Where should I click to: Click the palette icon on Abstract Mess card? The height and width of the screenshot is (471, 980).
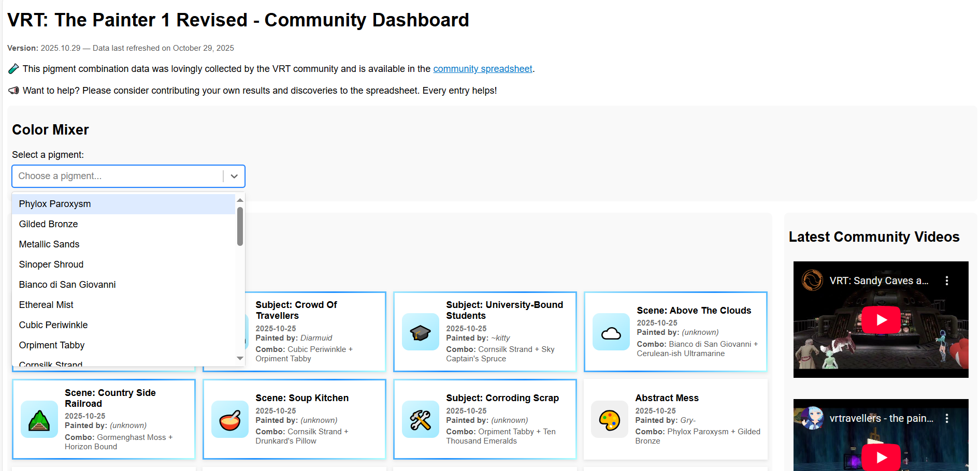[x=610, y=420]
